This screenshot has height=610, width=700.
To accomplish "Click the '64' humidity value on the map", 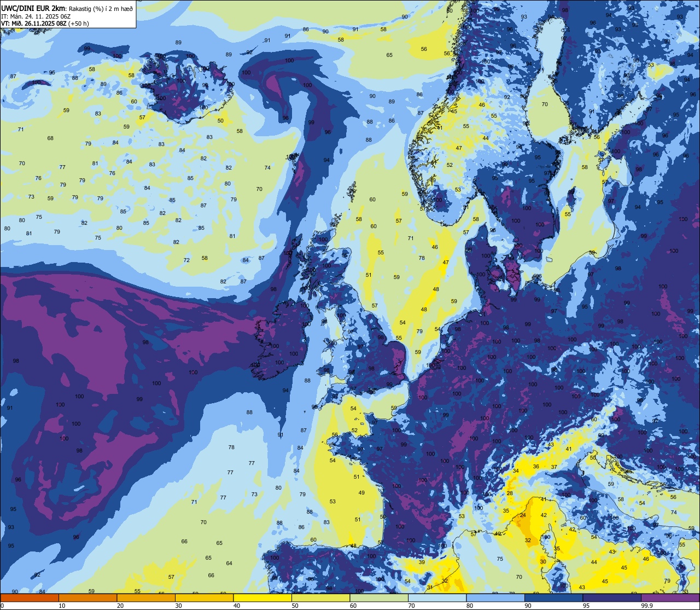I will pyautogui.click(x=229, y=563).
